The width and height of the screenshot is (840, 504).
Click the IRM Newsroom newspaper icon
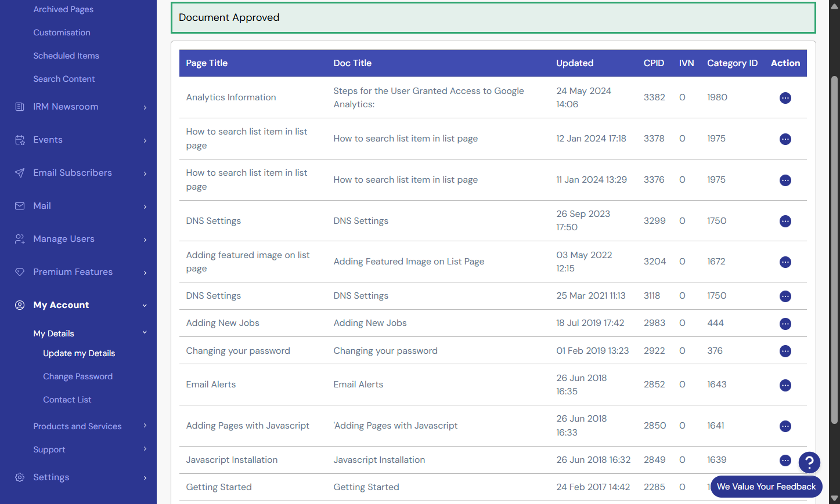tap(20, 107)
